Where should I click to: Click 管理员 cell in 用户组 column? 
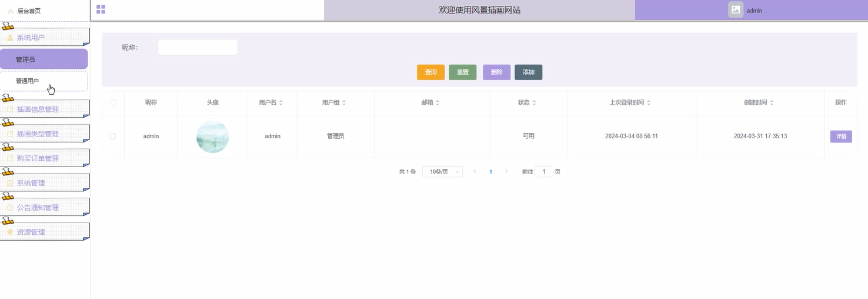pos(336,136)
